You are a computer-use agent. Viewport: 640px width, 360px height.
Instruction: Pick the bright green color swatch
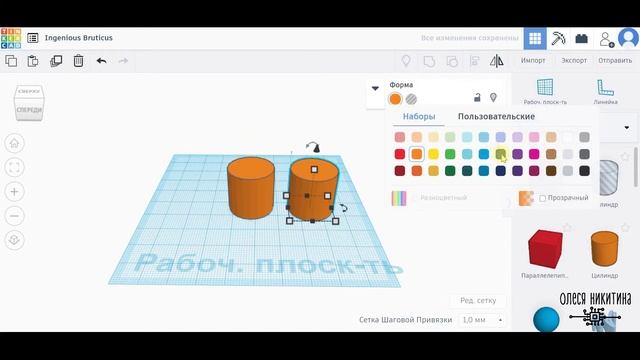point(450,154)
